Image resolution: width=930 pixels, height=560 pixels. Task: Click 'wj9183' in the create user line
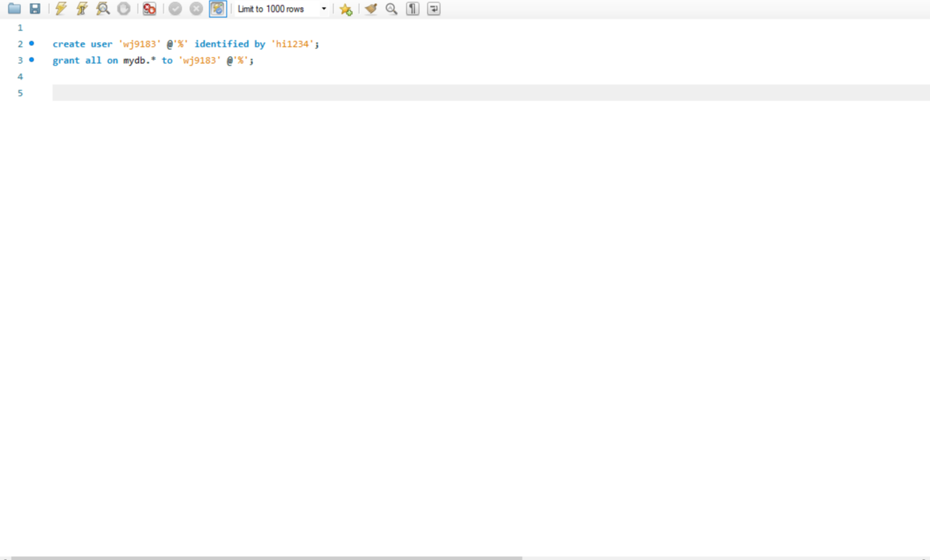[139, 44]
